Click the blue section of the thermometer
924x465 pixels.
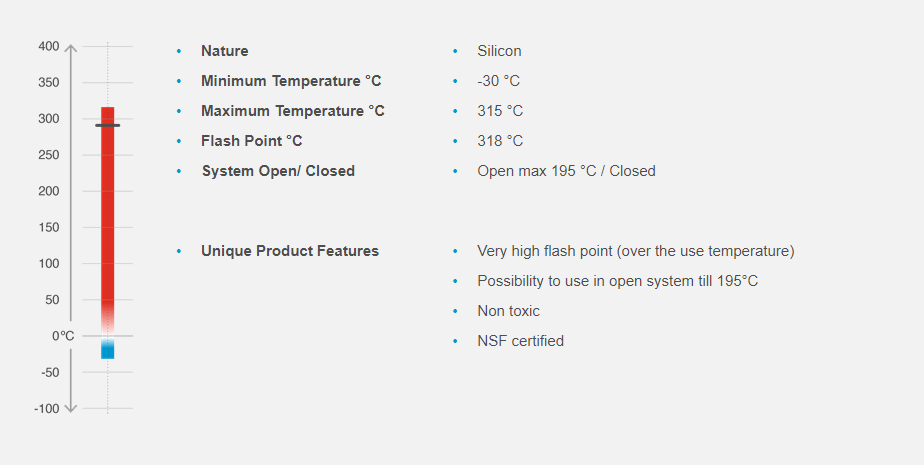click(x=107, y=350)
